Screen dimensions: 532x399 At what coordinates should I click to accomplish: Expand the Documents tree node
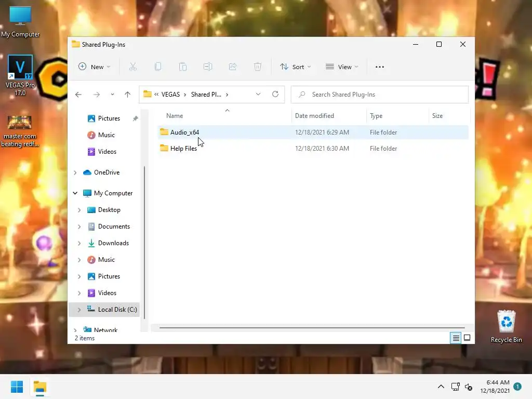[79, 227]
